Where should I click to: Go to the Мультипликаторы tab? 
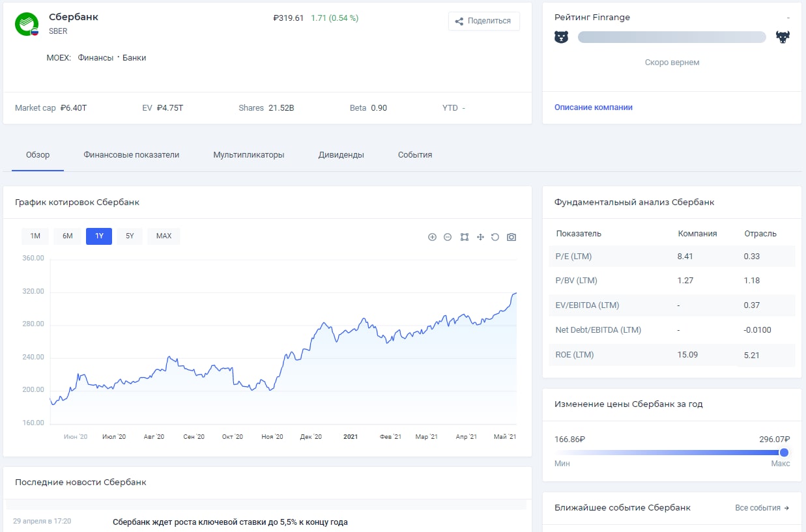point(248,155)
